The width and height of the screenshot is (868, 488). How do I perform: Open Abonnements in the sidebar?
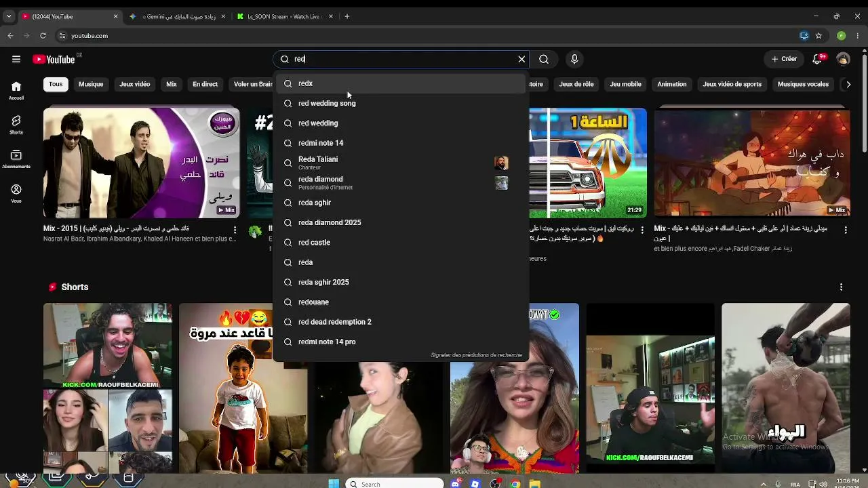(16, 159)
